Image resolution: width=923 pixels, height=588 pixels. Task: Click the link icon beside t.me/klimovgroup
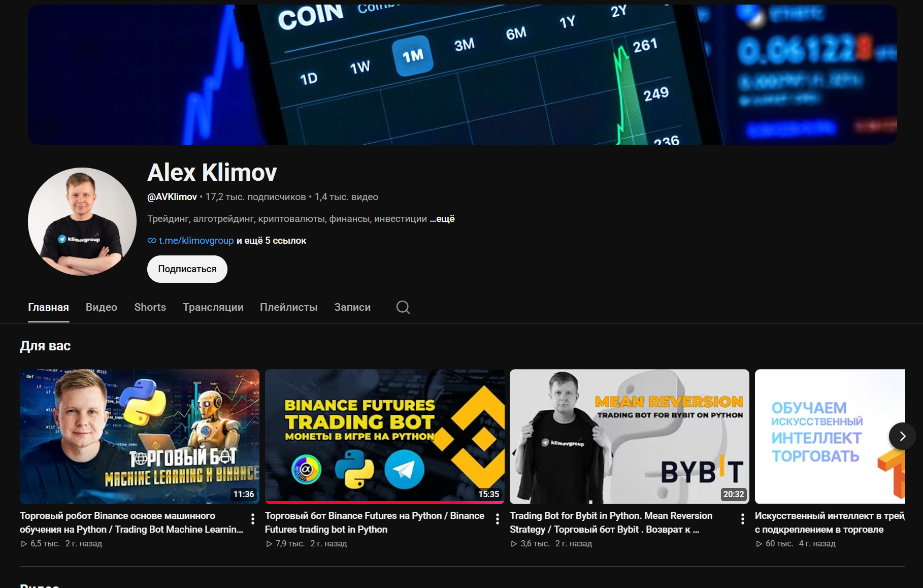pos(152,241)
